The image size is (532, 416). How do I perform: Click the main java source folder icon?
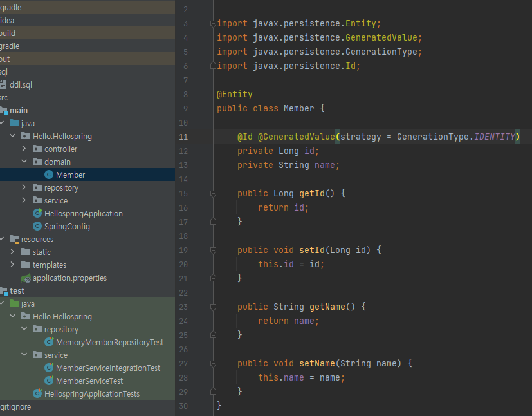pyautogui.click(x=14, y=123)
